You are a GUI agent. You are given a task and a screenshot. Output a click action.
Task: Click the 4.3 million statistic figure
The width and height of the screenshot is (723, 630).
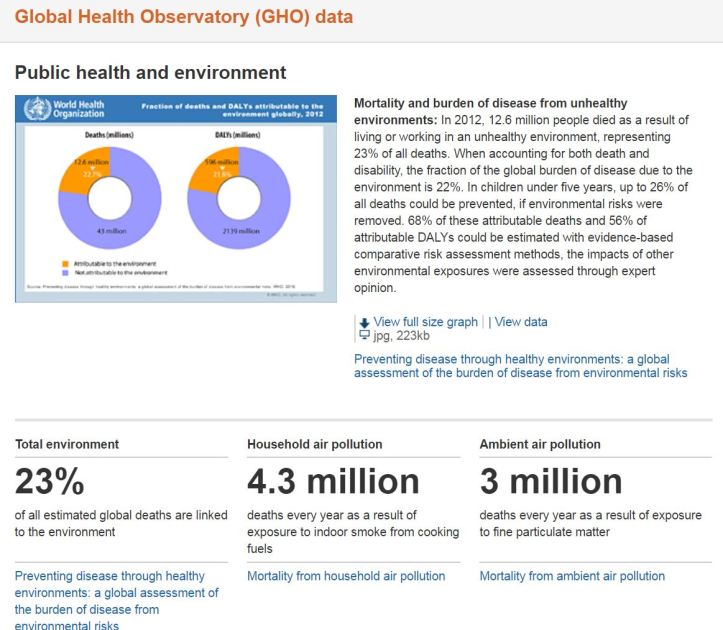coord(333,482)
